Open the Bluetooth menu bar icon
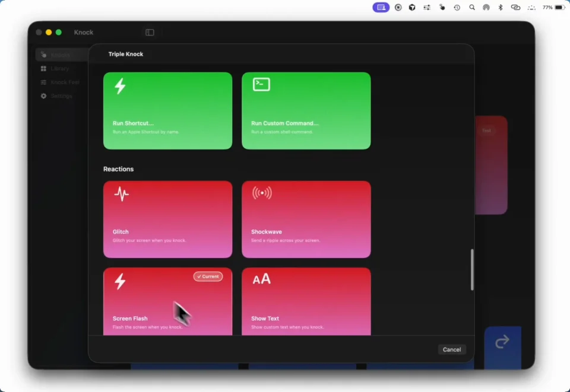Image resolution: width=570 pixels, height=392 pixels. (x=501, y=7)
